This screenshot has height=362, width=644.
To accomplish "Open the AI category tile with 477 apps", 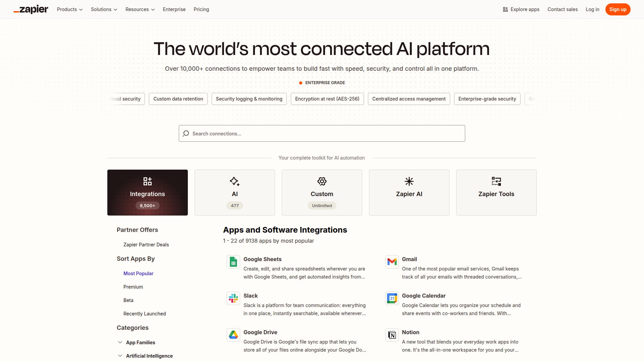I will (x=234, y=192).
